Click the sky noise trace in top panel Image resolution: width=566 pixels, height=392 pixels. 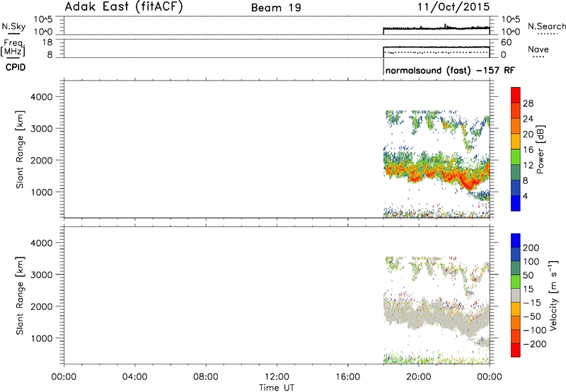click(437, 28)
